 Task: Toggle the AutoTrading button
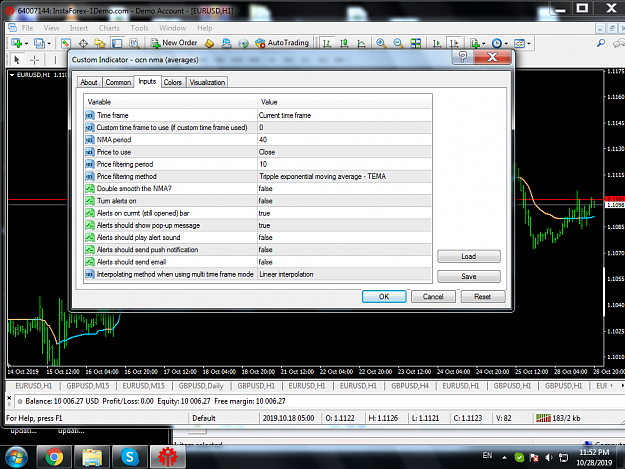pos(282,43)
